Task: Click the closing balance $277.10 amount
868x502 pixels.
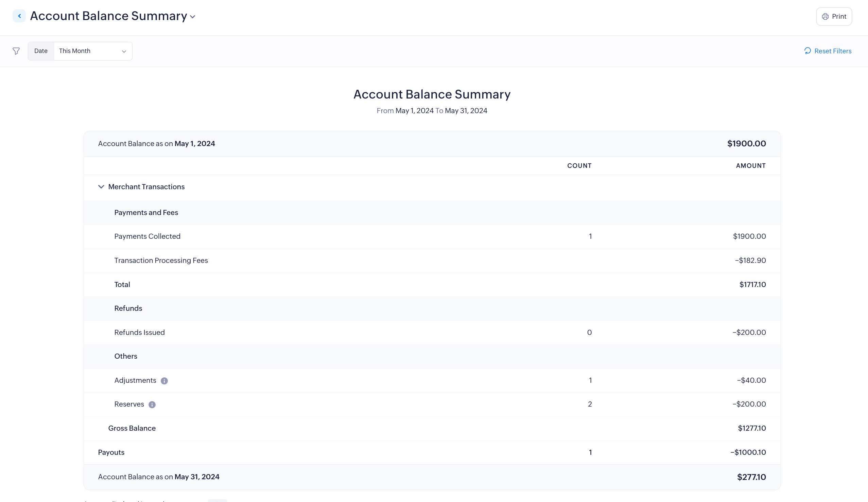Action: (x=751, y=477)
